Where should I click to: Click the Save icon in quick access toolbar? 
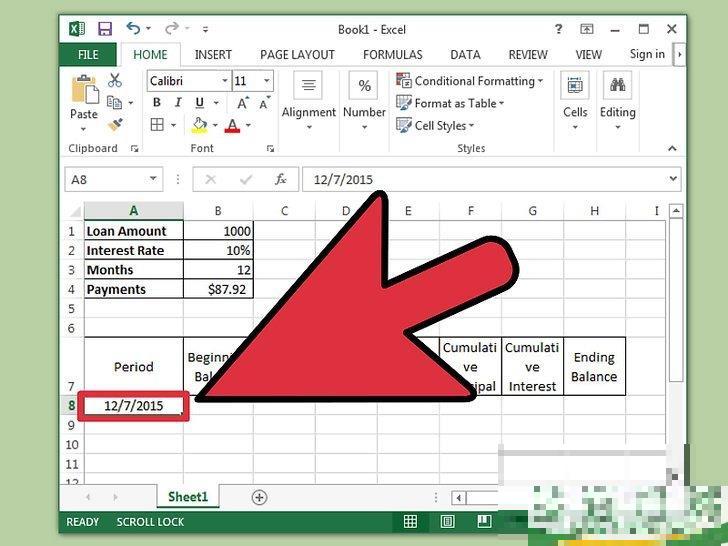[105, 29]
